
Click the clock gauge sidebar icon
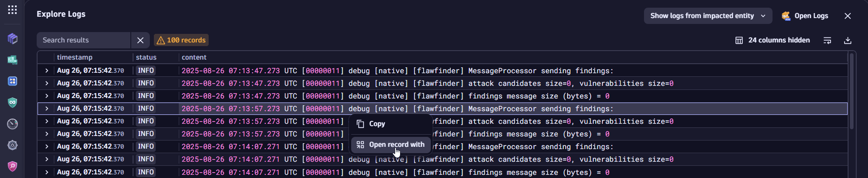click(x=12, y=124)
